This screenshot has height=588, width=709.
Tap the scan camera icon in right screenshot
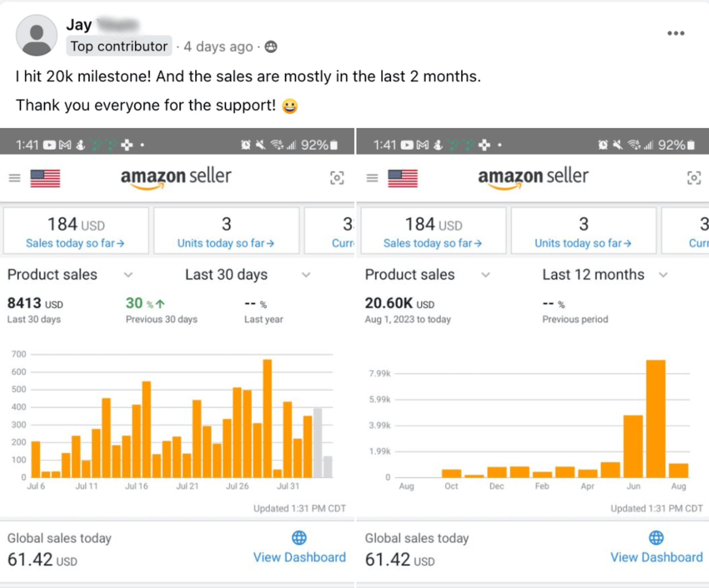pos(694,178)
